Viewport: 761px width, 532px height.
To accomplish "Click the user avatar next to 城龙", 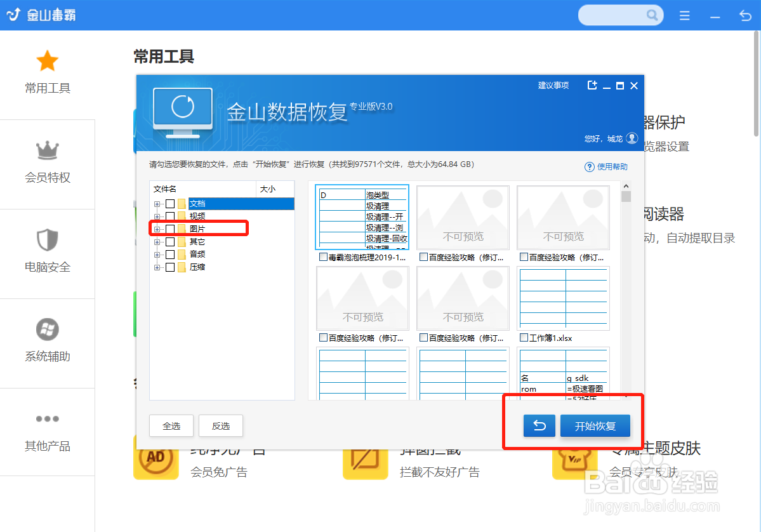I will (x=631, y=138).
